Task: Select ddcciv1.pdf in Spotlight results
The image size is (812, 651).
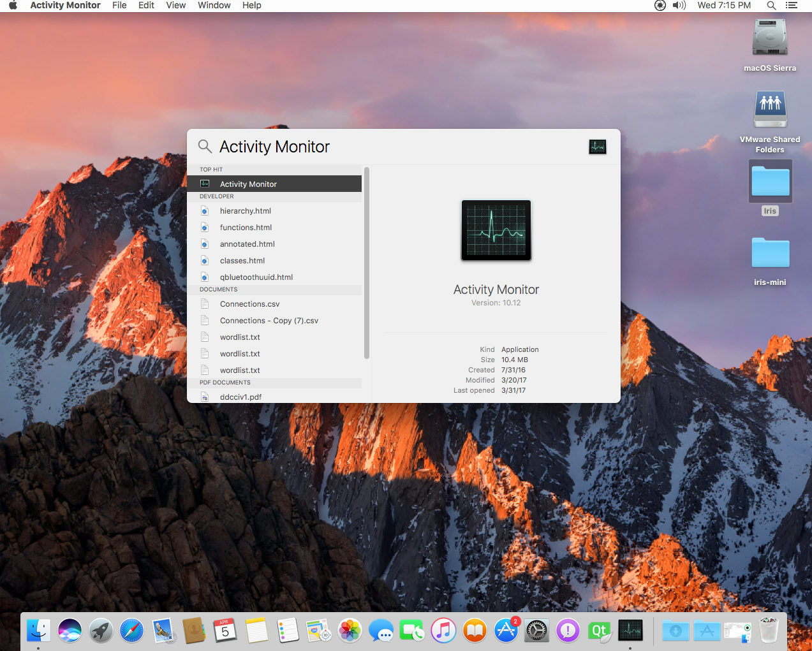Action: point(274,397)
